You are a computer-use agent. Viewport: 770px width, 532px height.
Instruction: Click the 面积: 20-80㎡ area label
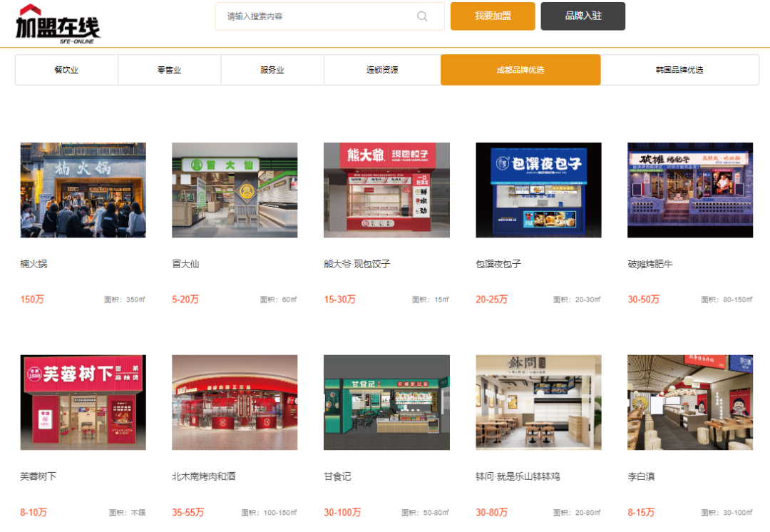click(x=577, y=513)
